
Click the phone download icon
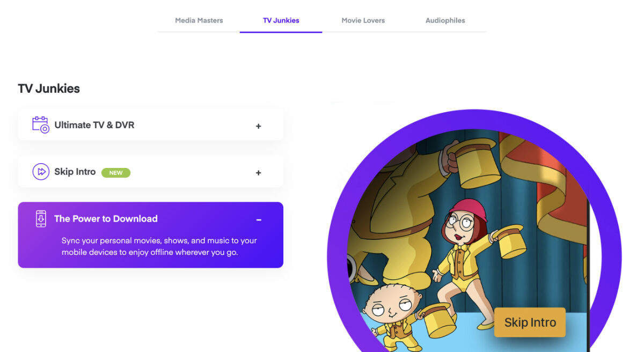pyautogui.click(x=41, y=219)
